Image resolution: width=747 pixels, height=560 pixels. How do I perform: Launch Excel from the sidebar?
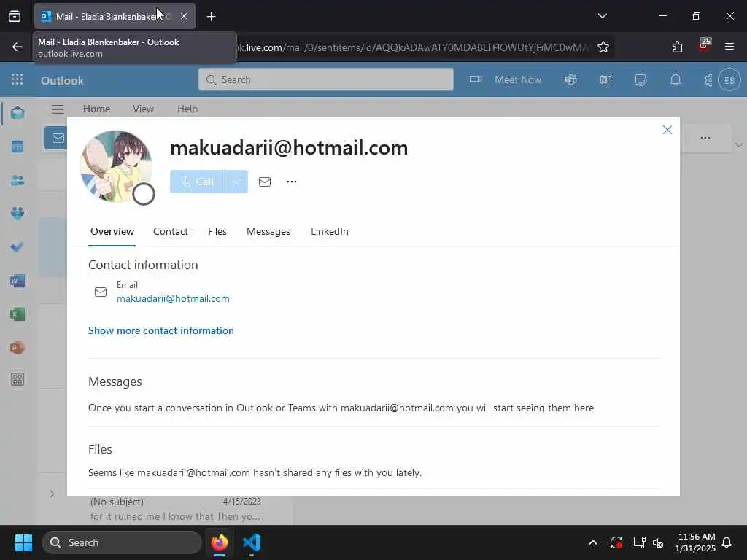[x=18, y=314]
